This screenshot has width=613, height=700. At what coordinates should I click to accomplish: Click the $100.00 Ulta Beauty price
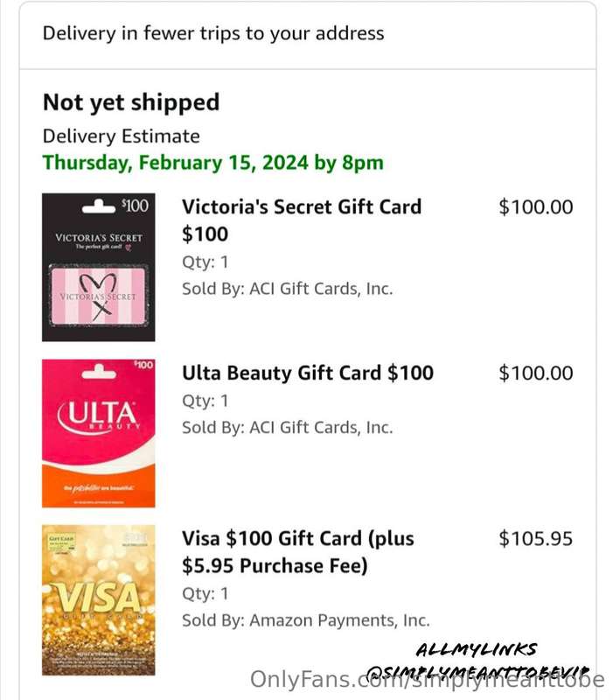point(536,374)
